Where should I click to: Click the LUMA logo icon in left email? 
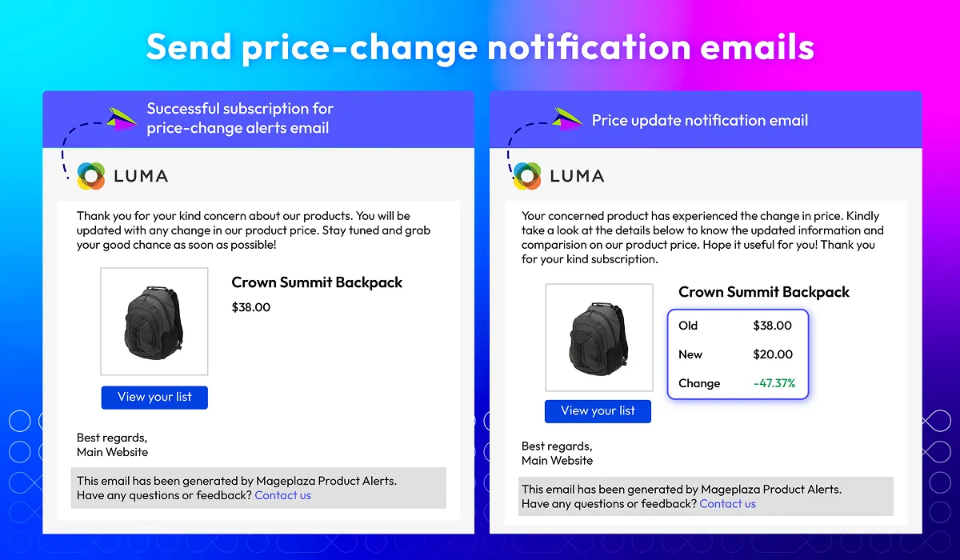point(91,176)
